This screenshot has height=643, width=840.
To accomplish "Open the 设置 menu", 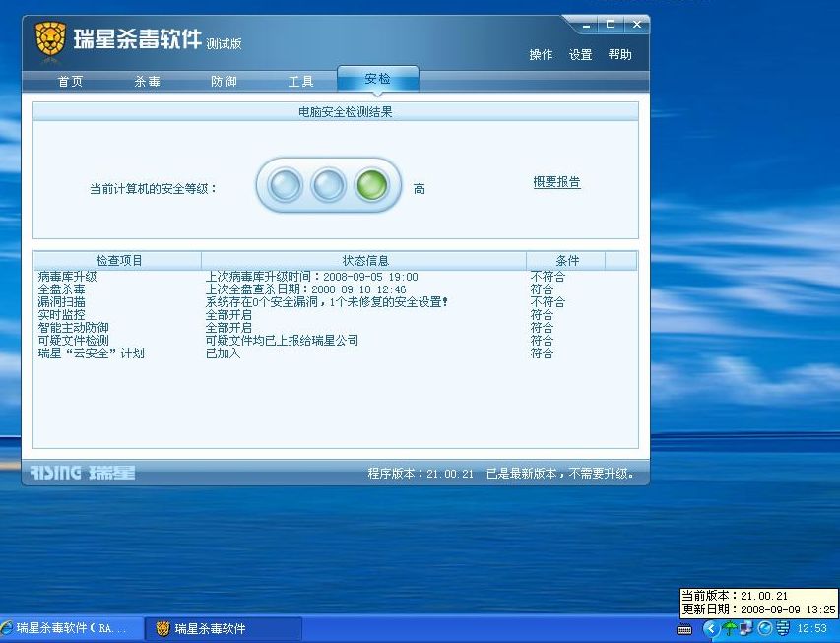I will tap(580, 55).
